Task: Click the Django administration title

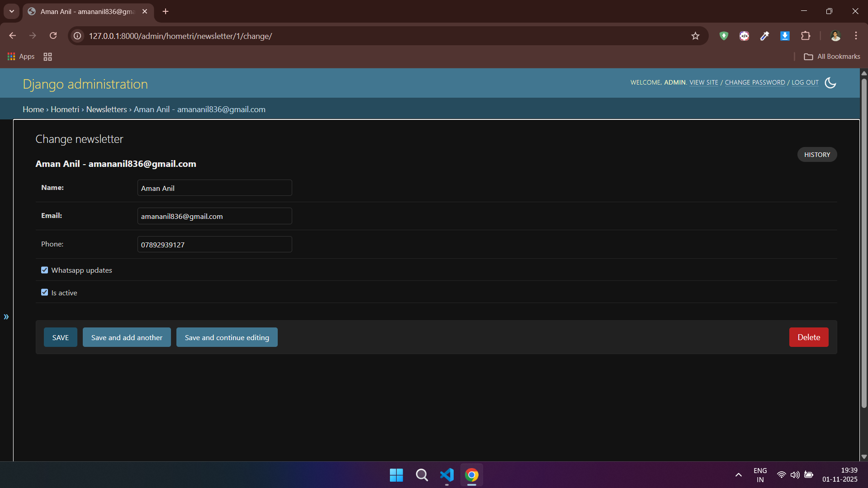Action: coord(85,84)
